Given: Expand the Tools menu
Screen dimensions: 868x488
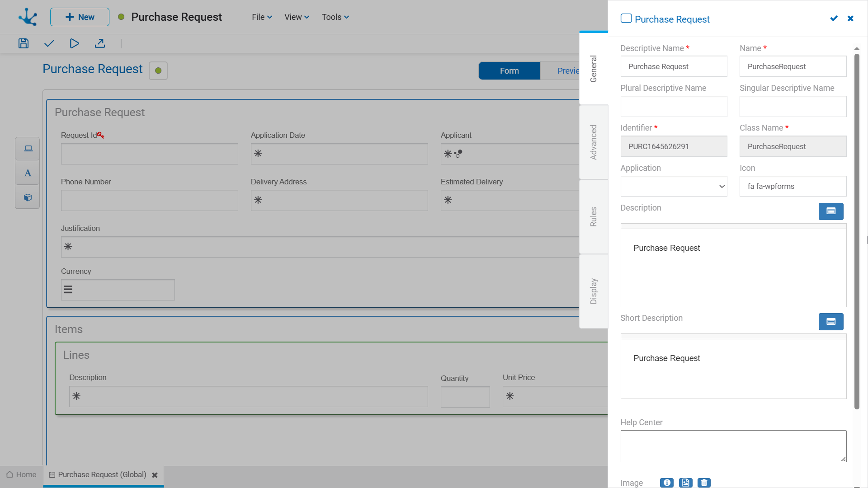Looking at the screenshot, I should (x=335, y=17).
